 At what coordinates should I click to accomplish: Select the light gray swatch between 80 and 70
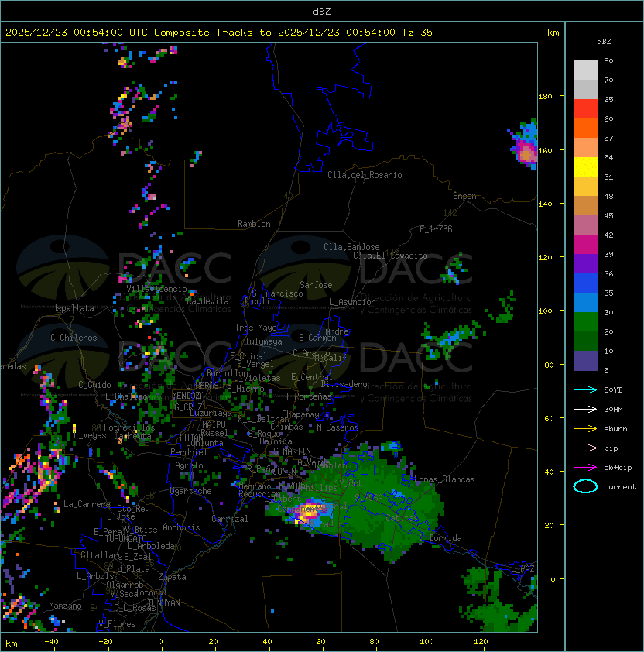(x=585, y=70)
